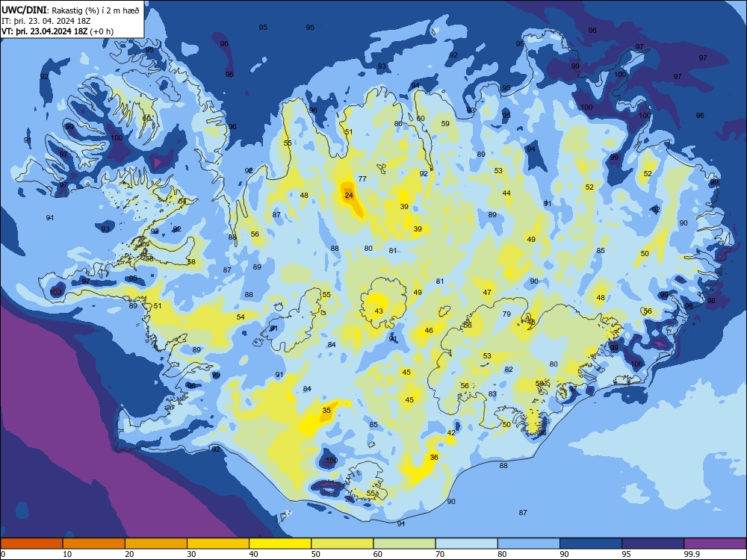
Task: Click the 'IT: þri. 23. 04. 2024 18Z' line
Action: [46, 21]
